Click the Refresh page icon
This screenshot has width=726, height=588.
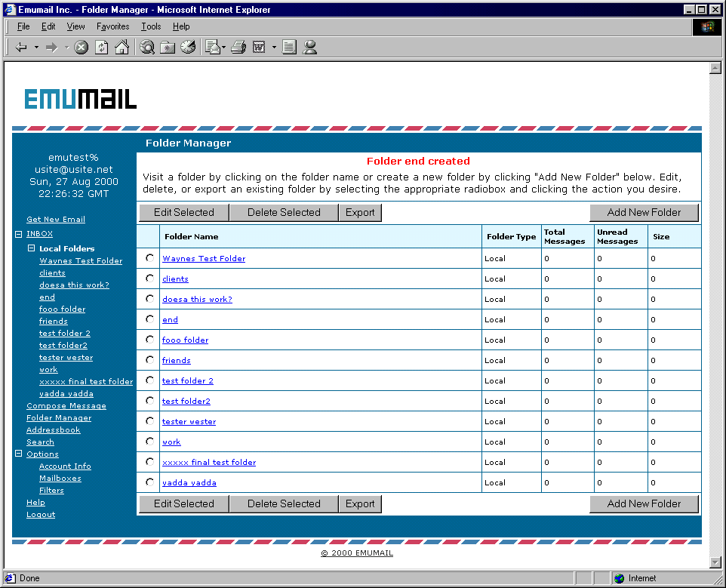click(x=101, y=47)
